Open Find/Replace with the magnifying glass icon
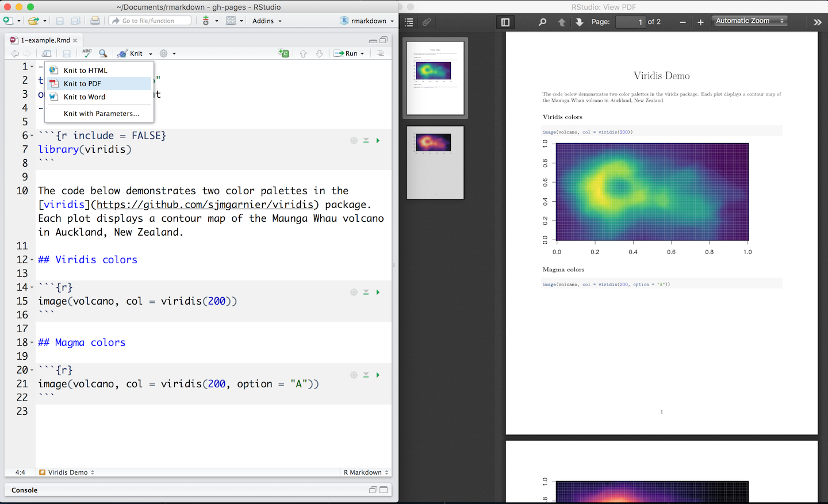The image size is (828, 504). tap(103, 53)
